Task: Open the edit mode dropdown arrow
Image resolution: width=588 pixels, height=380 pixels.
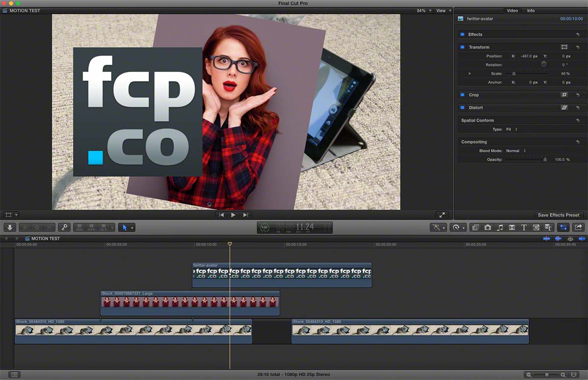Action: 112,227
